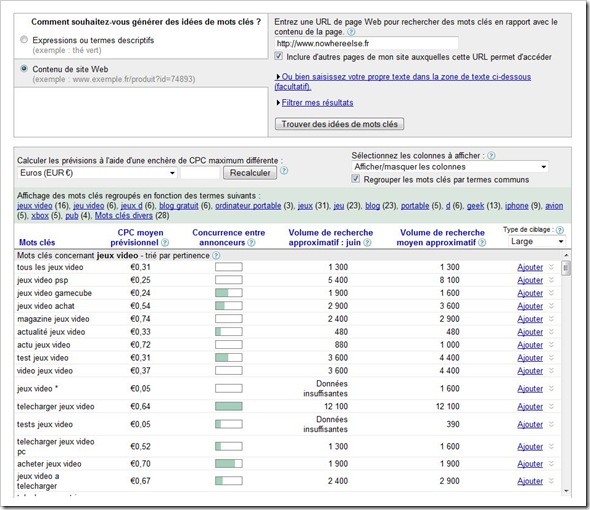Image resolution: width=590 pixels, height=510 pixels.
Task: Click Trouver des idées de mots clés button
Action: coord(339,124)
